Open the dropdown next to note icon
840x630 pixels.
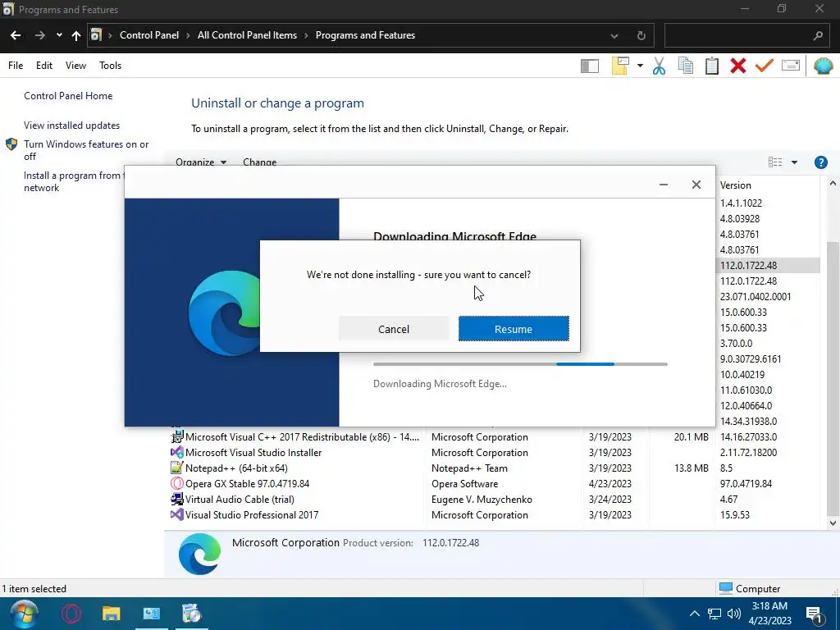point(640,66)
